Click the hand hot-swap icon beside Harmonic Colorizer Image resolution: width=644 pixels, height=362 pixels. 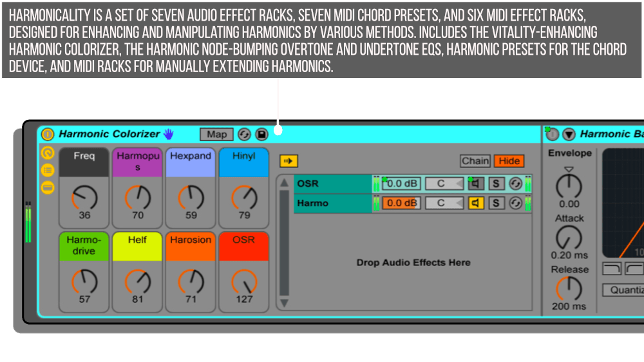click(x=168, y=134)
